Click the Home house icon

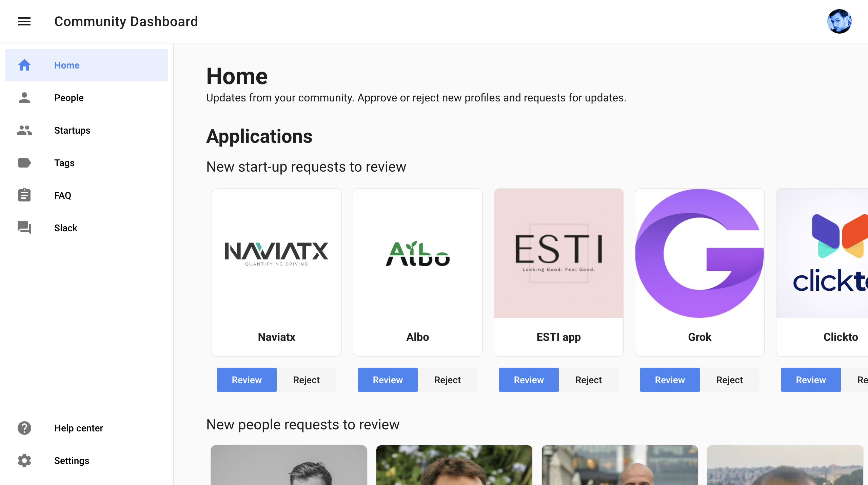pos(24,65)
